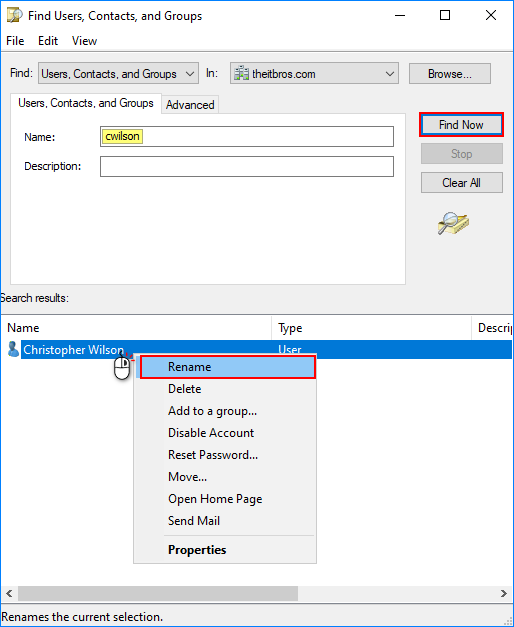The height and width of the screenshot is (627, 514).
Task: Click the scroll right arrow
Action: [x=504, y=593]
